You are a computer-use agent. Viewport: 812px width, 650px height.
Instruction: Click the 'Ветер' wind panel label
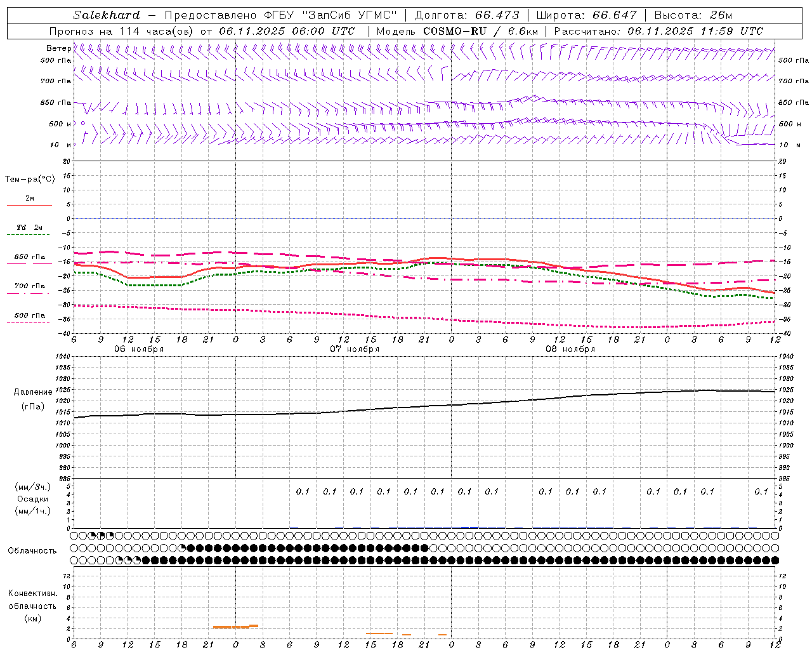click(x=58, y=48)
